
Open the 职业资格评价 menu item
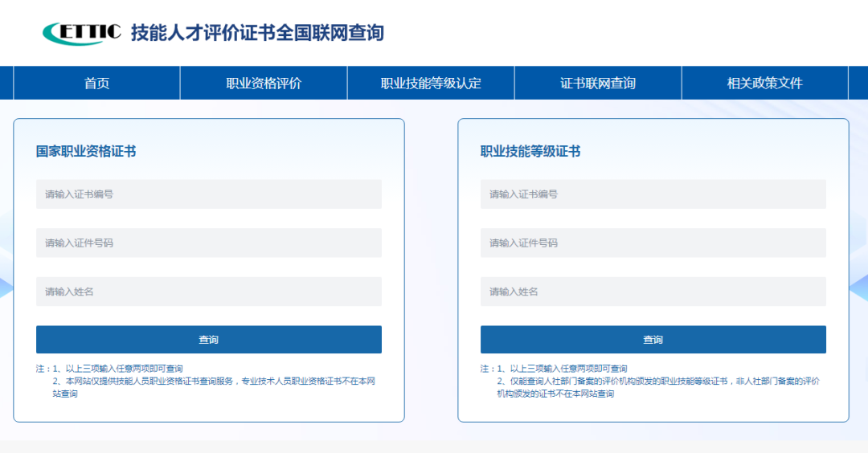pos(264,83)
